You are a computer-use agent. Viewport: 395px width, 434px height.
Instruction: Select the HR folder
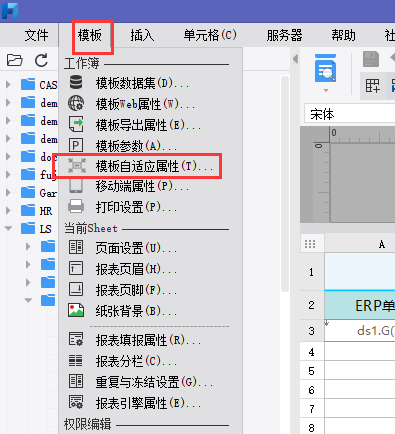click(x=36, y=211)
